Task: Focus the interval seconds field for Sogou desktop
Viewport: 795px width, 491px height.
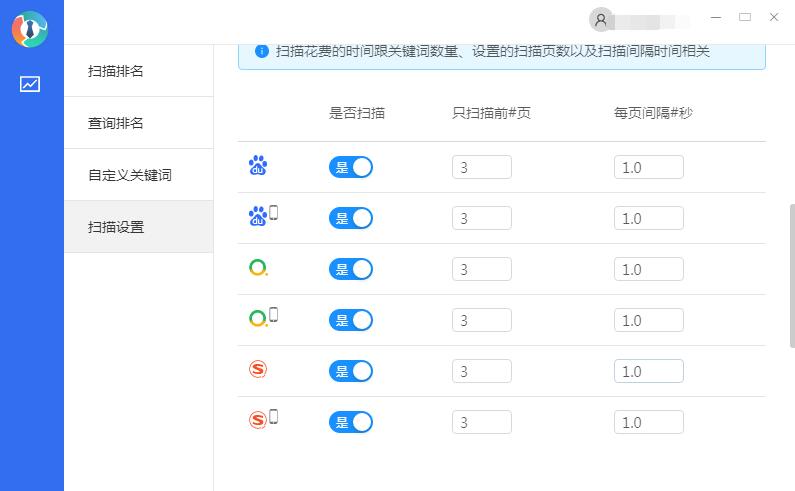Action: click(x=648, y=371)
